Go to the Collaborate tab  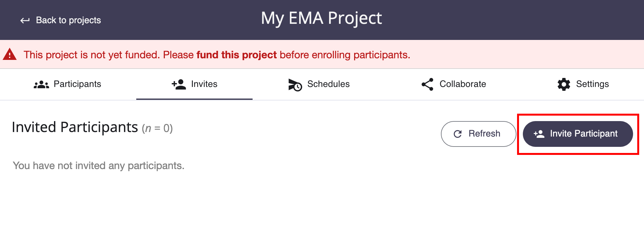(453, 84)
